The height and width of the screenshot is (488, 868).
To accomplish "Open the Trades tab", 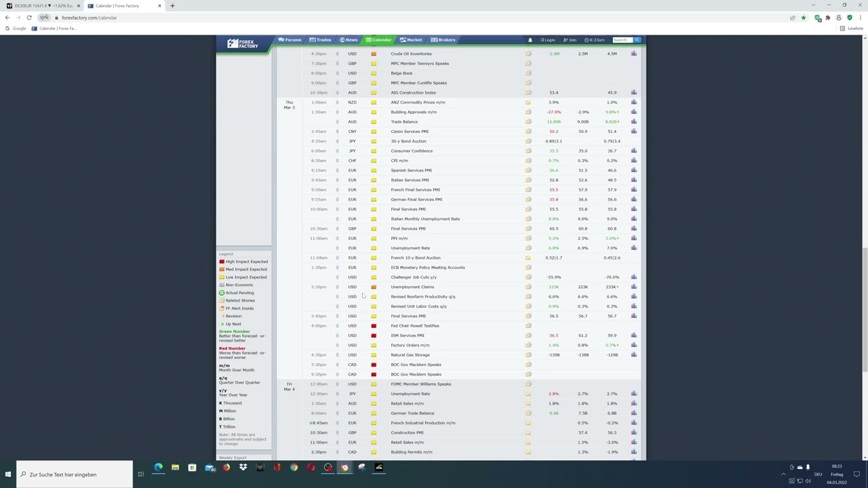I will tap(321, 40).
